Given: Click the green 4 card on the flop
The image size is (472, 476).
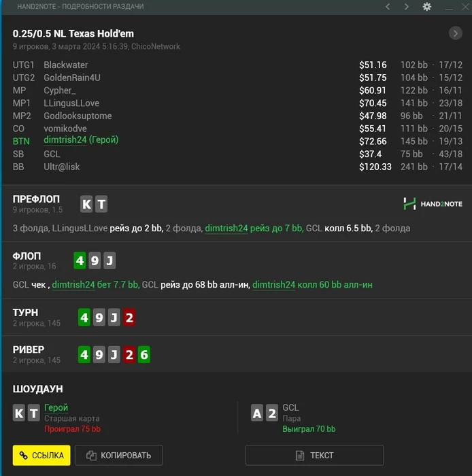Looking at the screenshot, I should 80,260.
